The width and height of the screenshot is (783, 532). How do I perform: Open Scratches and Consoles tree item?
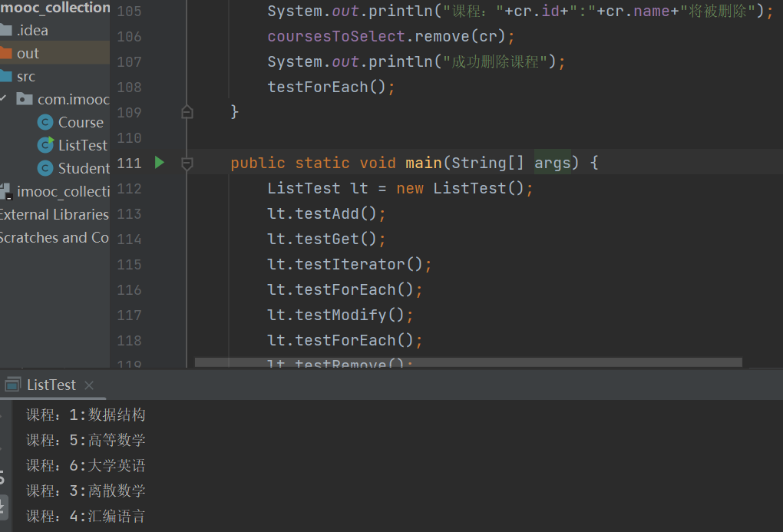point(54,237)
